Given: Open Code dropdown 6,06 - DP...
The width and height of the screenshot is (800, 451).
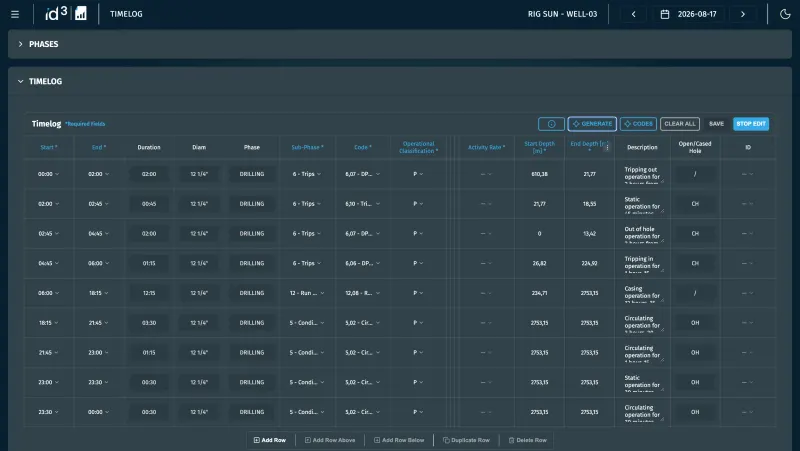Looking at the screenshot, I should [362, 263].
